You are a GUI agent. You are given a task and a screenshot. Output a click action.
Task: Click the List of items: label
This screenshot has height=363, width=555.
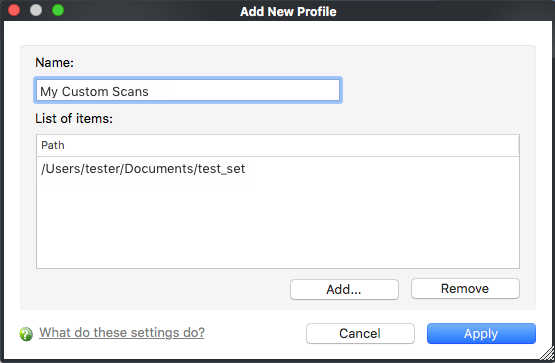[x=74, y=119]
